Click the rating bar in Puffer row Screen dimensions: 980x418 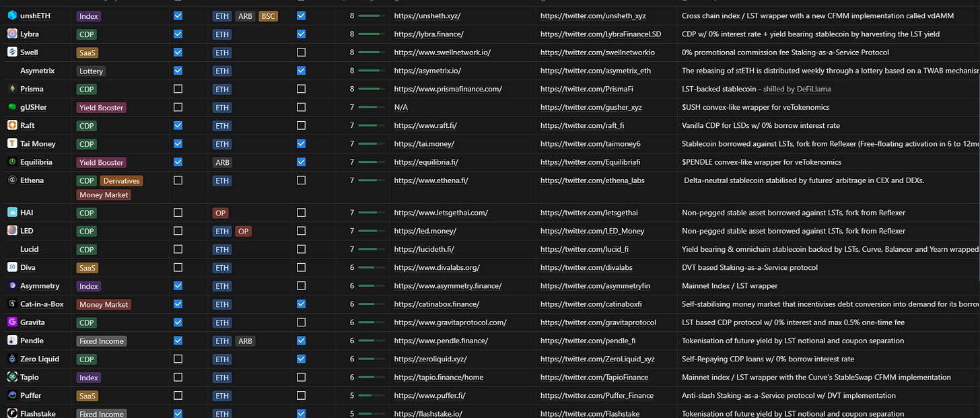372,395
